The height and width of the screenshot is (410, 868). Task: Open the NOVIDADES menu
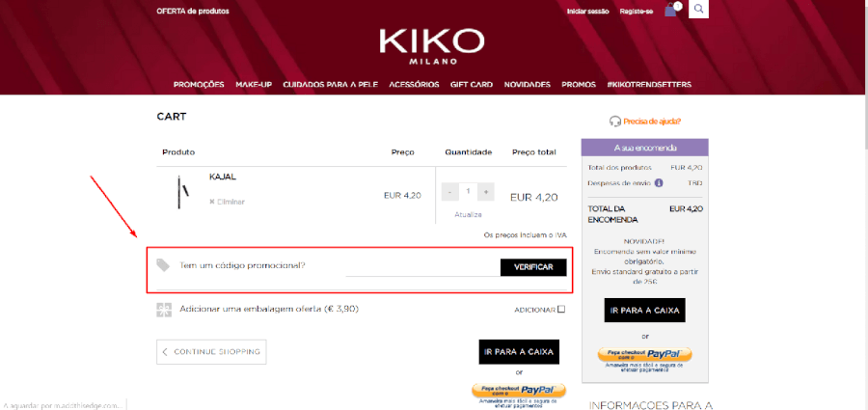tap(527, 85)
